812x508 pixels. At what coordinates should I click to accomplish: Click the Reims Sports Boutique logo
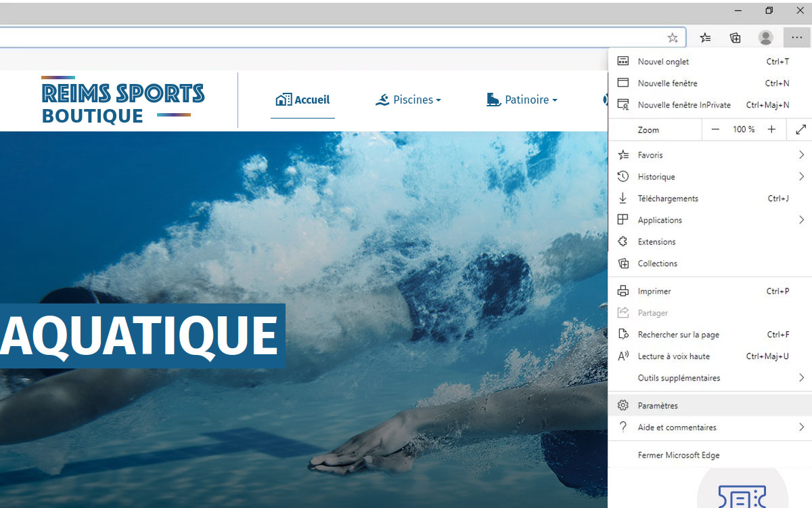click(122, 101)
